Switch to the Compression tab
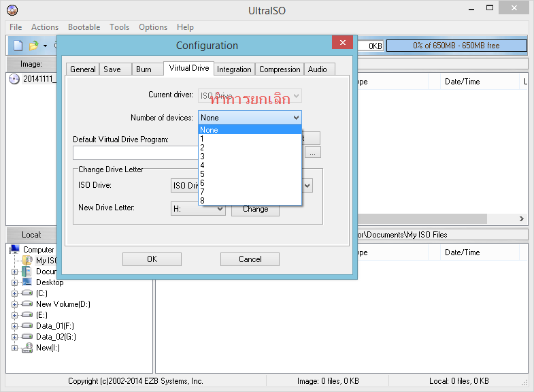 click(x=280, y=69)
